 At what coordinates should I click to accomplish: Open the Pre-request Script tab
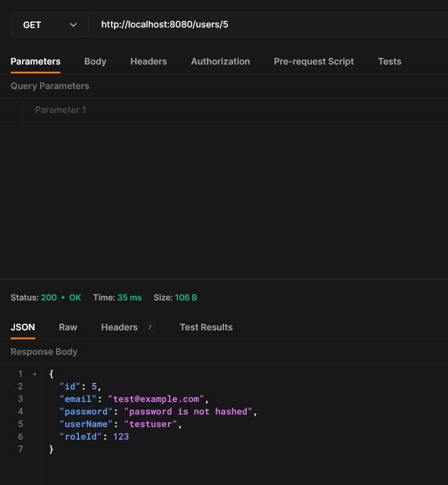(314, 62)
